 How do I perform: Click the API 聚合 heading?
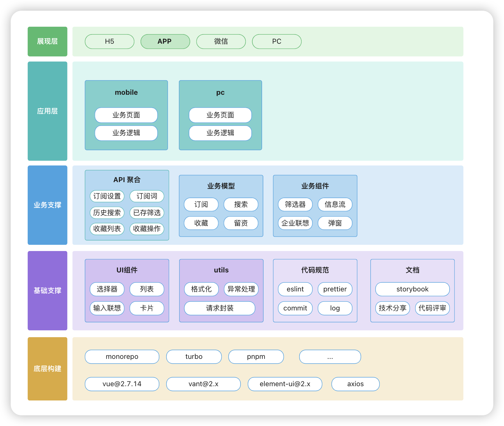pos(127,180)
